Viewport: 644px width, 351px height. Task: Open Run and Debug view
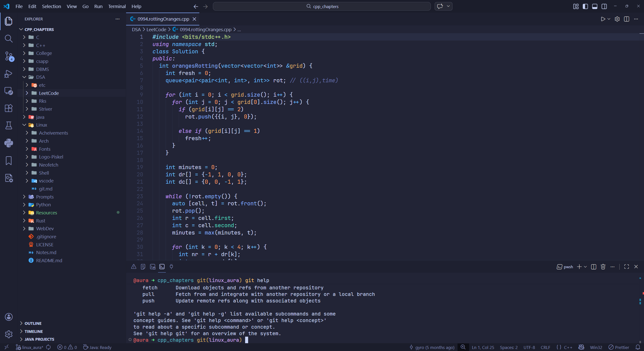pyautogui.click(x=9, y=74)
